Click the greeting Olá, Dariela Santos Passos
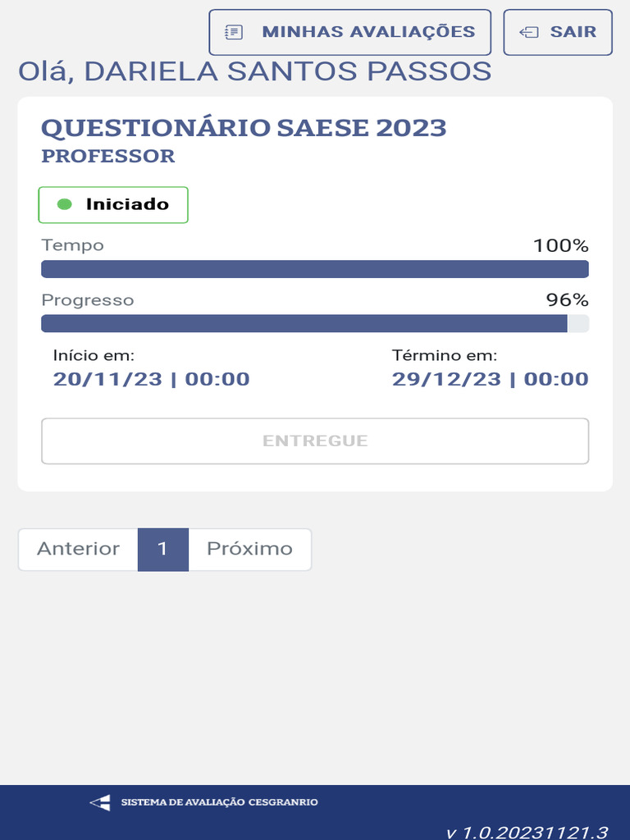This screenshot has height=840, width=630. [x=254, y=71]
